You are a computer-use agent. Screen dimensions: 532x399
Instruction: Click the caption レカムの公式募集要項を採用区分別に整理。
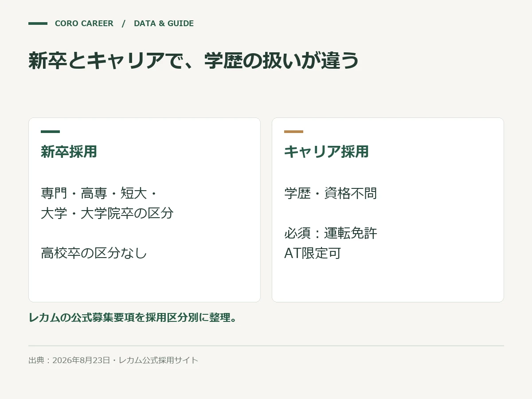[133, 317]
